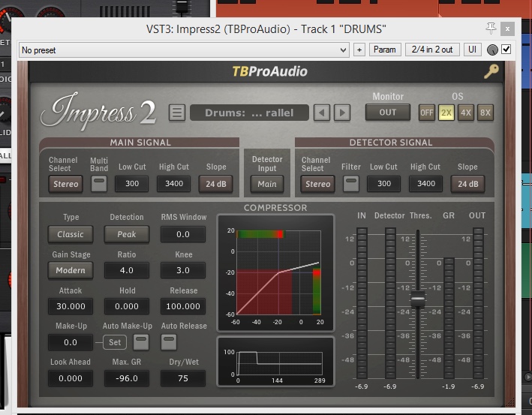Screen dimensions: 532x415
Task: Change Detector Input Main selector
Action: (x=267, y=184)
